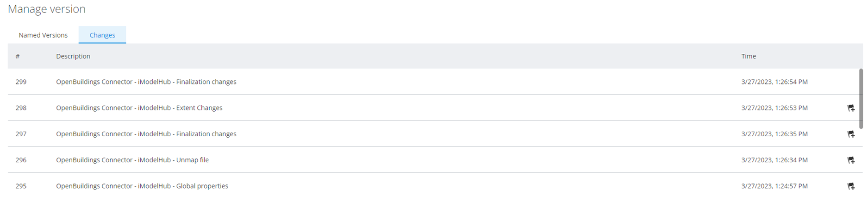Select the Changes tab
Screen dimensions: 868x197
(102, 35)
